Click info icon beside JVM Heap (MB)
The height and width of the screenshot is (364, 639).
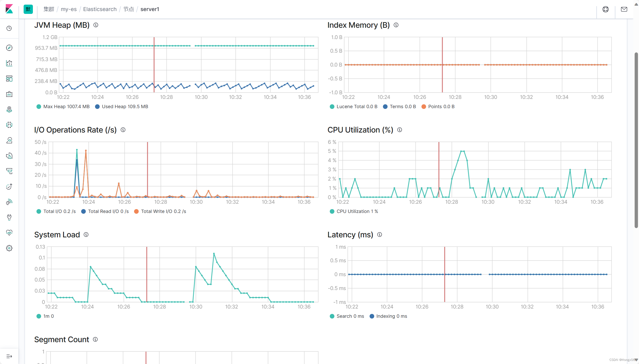tap(96, 25)
